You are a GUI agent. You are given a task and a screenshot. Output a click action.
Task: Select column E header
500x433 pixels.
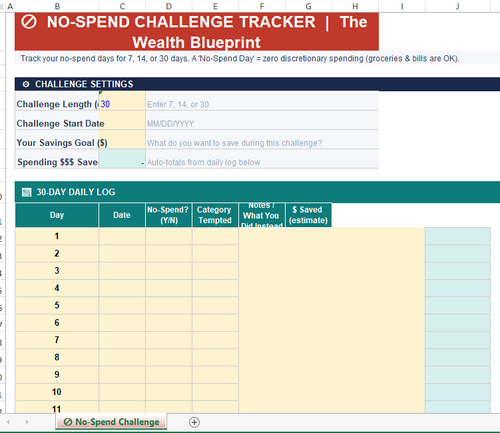(215, 6)
